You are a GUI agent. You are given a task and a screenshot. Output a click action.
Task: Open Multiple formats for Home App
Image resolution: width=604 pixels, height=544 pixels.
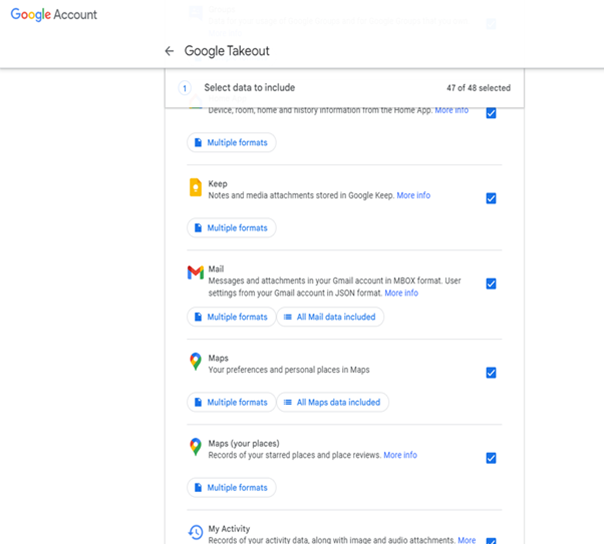point(232,143)
